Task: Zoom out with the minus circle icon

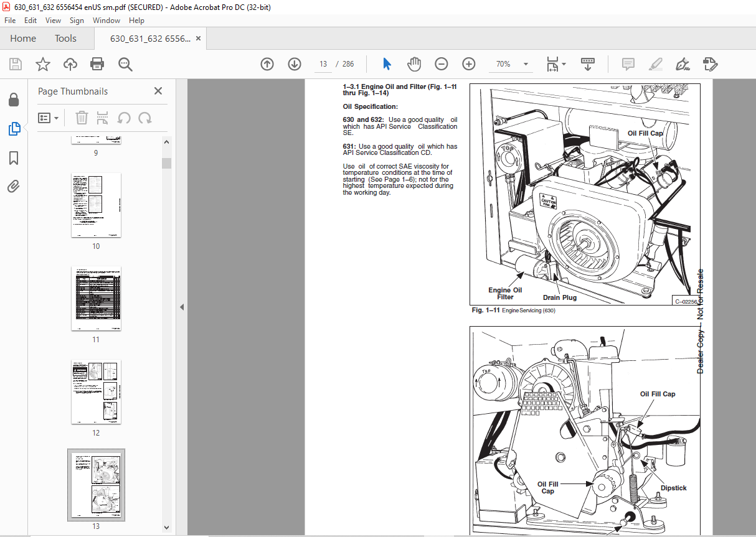Action: click(442, 64)
